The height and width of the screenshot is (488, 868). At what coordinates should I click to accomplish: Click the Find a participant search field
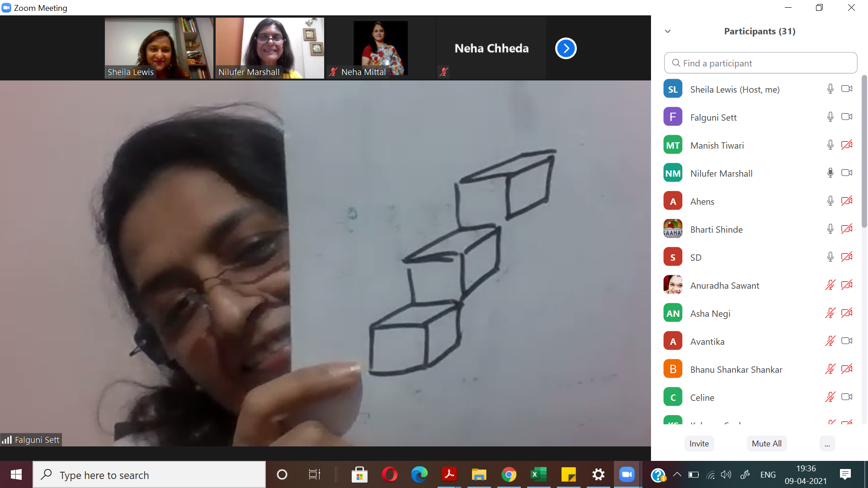point(760,63)
